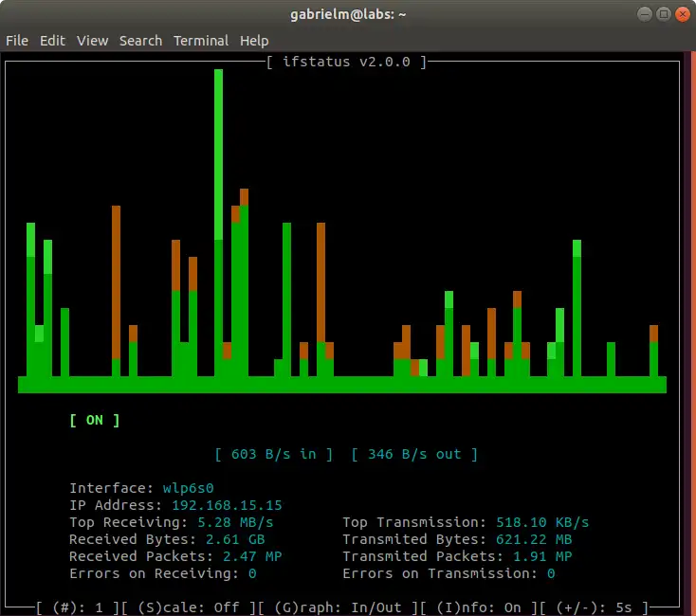Click Transmited Bytes value 621.22 MB
The width and height of the screenshot is (696, 616).
coord(534,539)
